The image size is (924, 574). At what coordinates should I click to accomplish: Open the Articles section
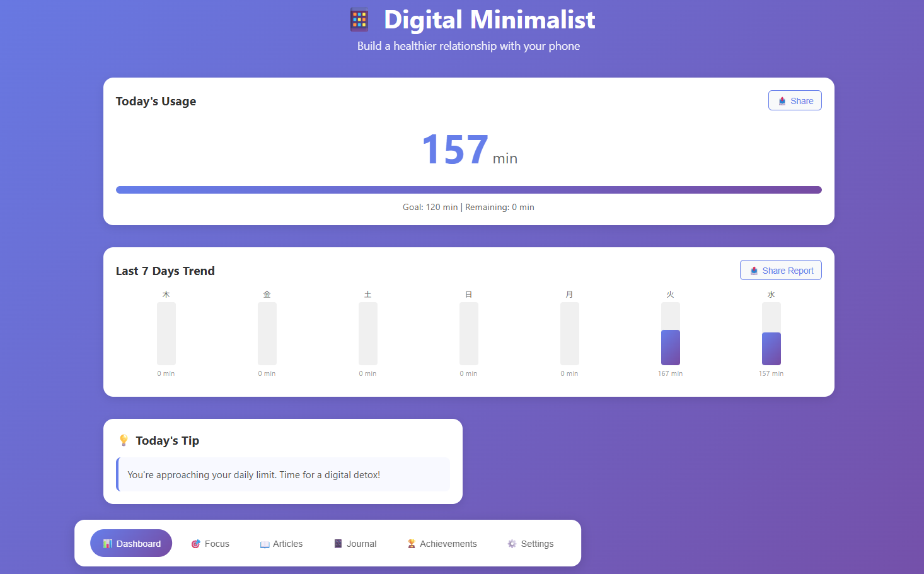tap(281, 543)
